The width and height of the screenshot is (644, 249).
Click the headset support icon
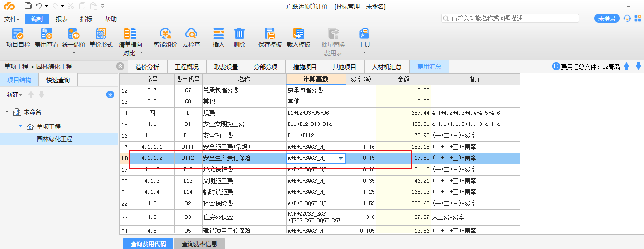(x=627, y=18)
